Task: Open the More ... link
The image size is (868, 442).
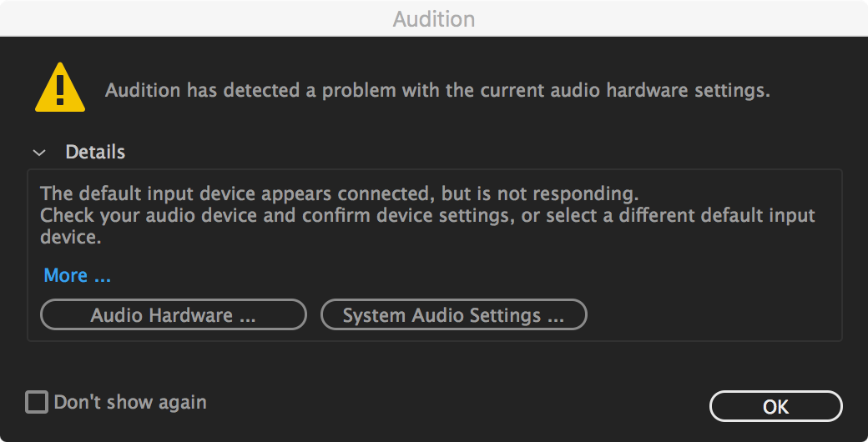Action: pos(77,275)
